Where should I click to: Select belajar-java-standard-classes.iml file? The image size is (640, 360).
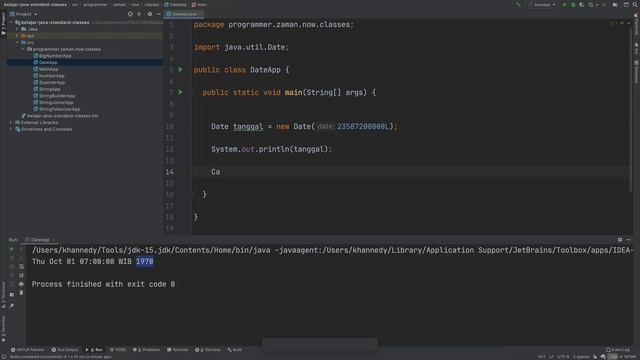pyautogui.click(x=62, y=116)
